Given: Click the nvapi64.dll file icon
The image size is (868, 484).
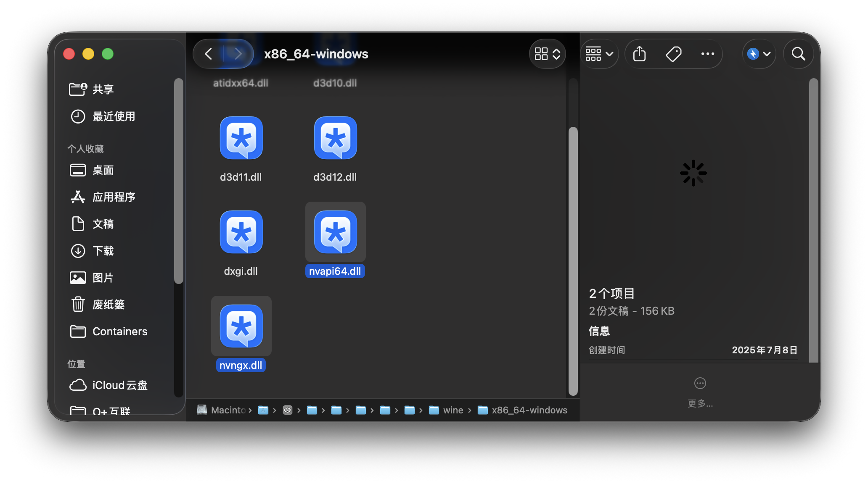Looking at the screenshot, I should (335, 232).
